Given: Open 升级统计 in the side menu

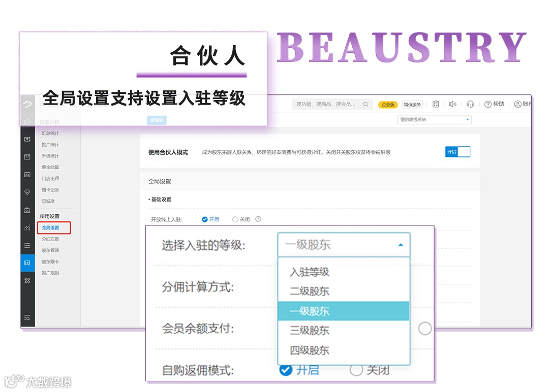Looking at the screenshot, I should click(x=50, y=156).
